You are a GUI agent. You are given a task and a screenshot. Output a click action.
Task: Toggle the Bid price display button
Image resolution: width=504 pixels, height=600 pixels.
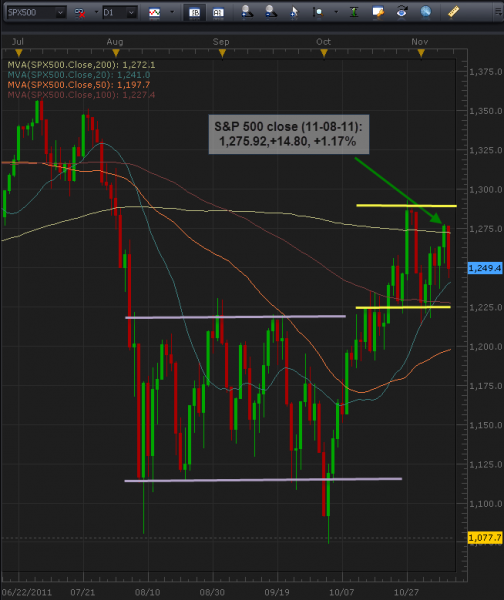[x=194, y=13]
